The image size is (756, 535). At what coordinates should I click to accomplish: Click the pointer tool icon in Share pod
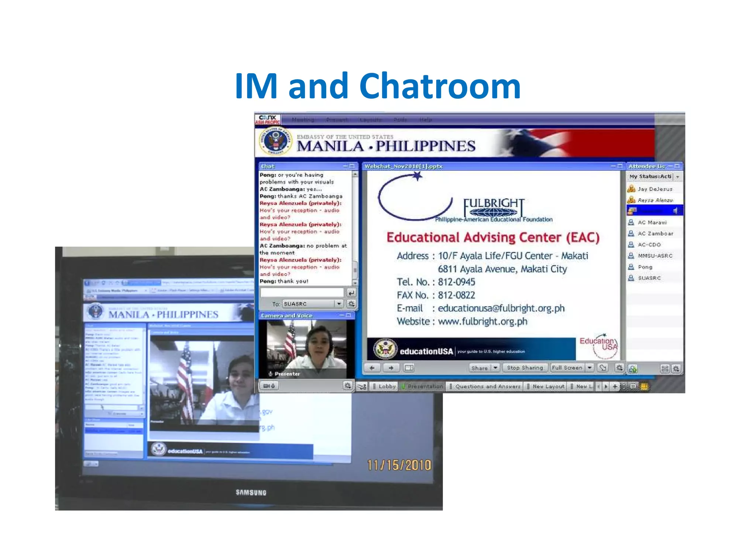[603, 368]
